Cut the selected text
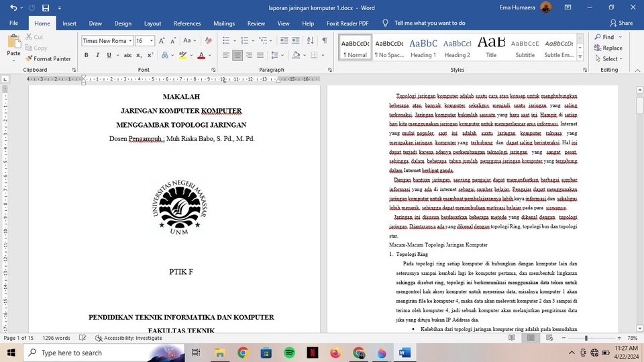The width and height of the screenshot is (644, 362). pos(34,37)
